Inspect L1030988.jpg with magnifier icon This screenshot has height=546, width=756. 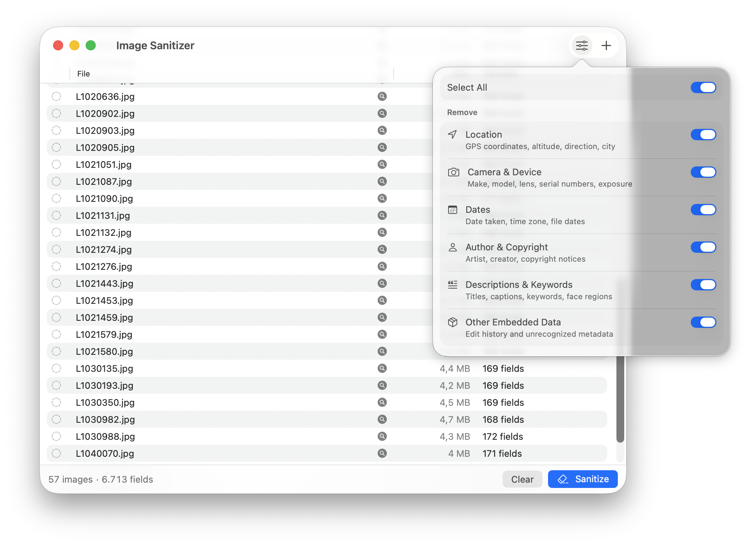click(x=382, y=436)
